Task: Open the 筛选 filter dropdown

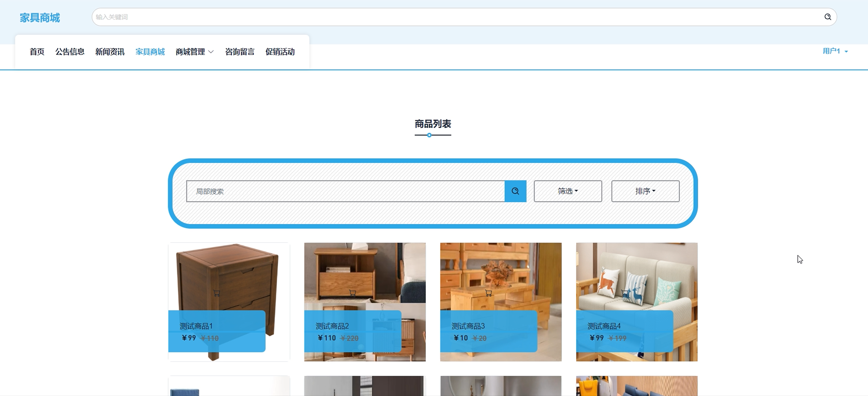Action: pyautogui.click(x=568, y=191)
